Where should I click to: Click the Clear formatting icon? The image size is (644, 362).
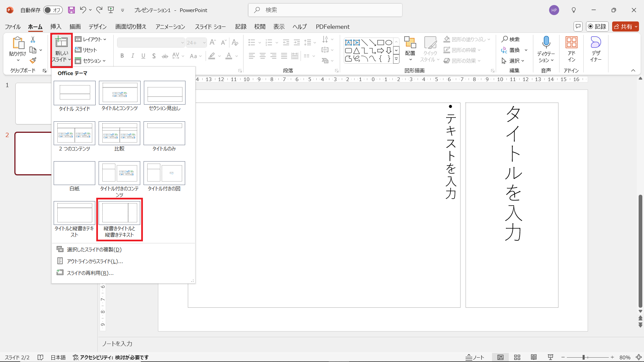235,43
